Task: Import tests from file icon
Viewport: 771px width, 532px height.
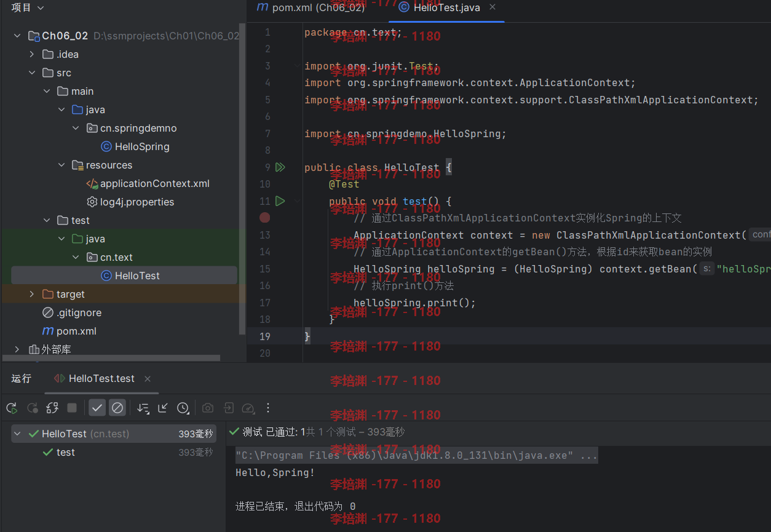Action: pyautogui.click(x=228, y=408)
